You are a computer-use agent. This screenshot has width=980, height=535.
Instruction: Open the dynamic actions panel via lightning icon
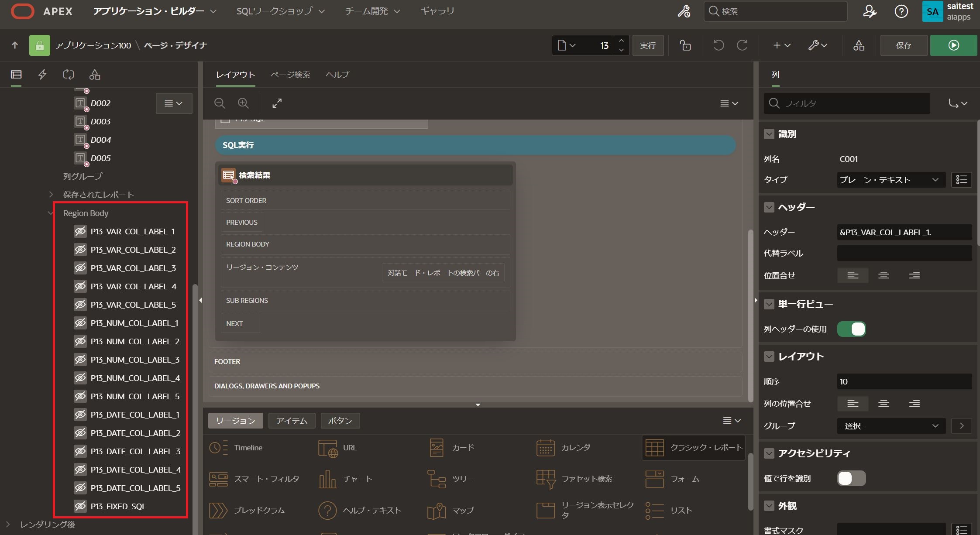42,75
